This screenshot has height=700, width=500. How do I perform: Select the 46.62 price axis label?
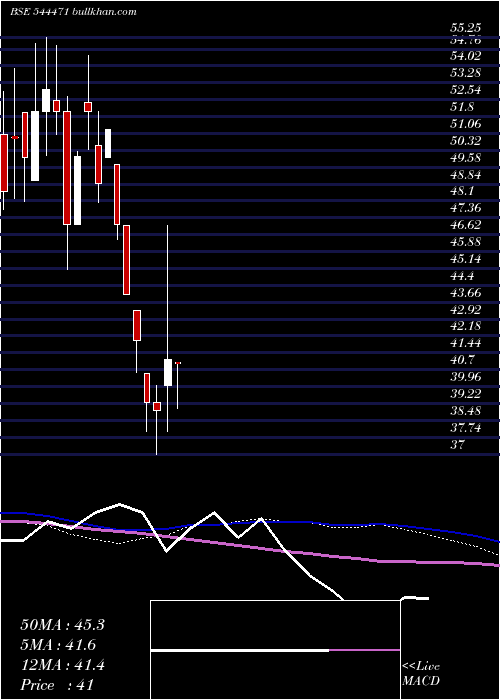[466, 225]
